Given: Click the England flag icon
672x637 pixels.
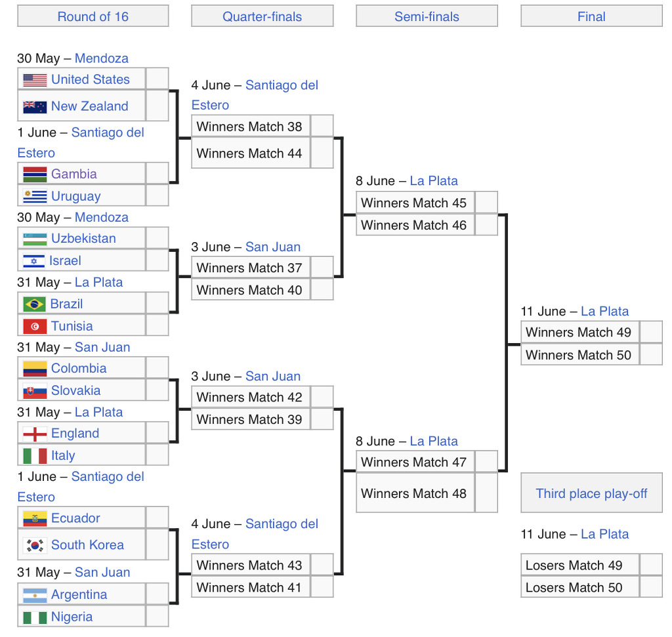Looking at the screenshot, I should point(35,434).
